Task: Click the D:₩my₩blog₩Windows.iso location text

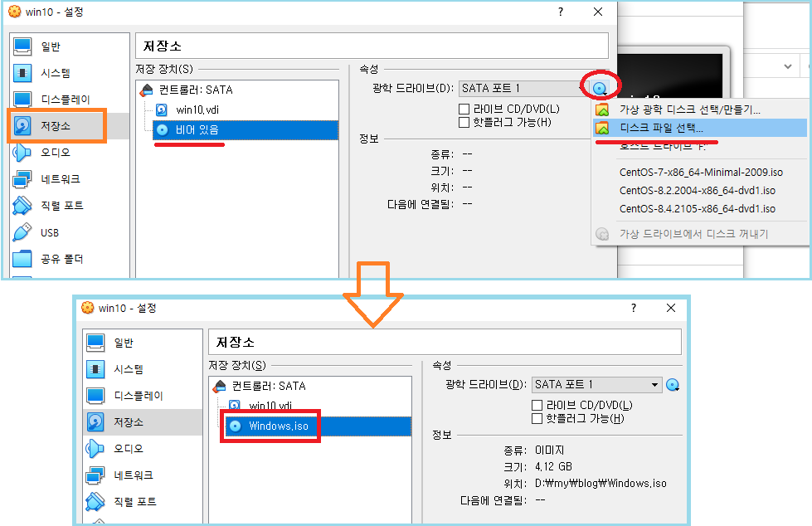Action: (600, 484)
